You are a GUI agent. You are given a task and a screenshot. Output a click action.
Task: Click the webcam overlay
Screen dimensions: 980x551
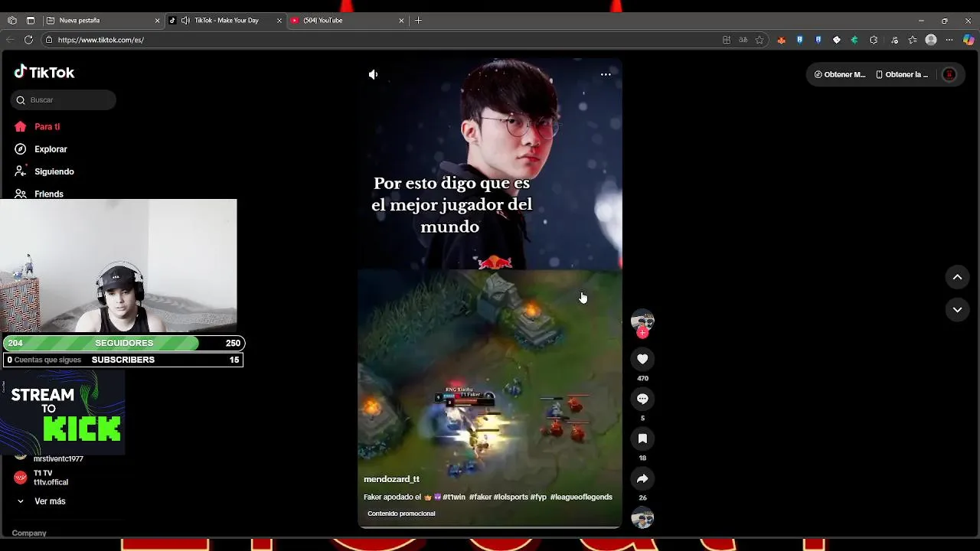(119, 266)
